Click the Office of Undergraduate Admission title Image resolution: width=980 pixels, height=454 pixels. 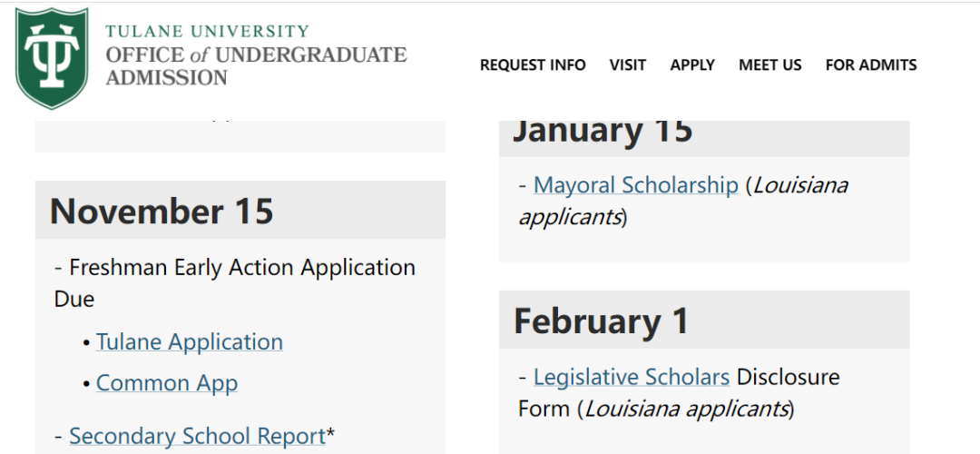[256, 65]
